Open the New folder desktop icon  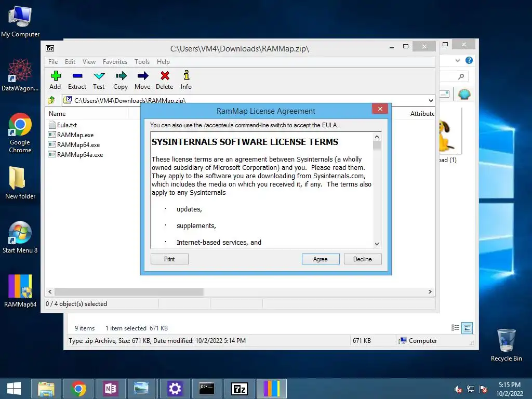[x=20, y=183]
